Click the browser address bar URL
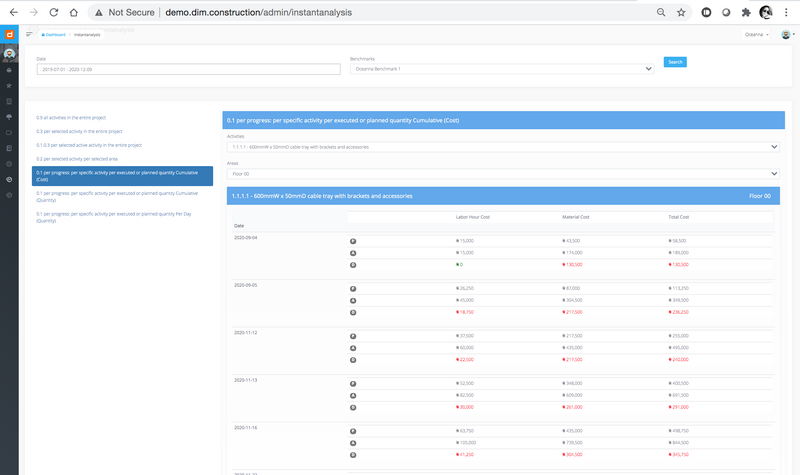 pos(258,12)
